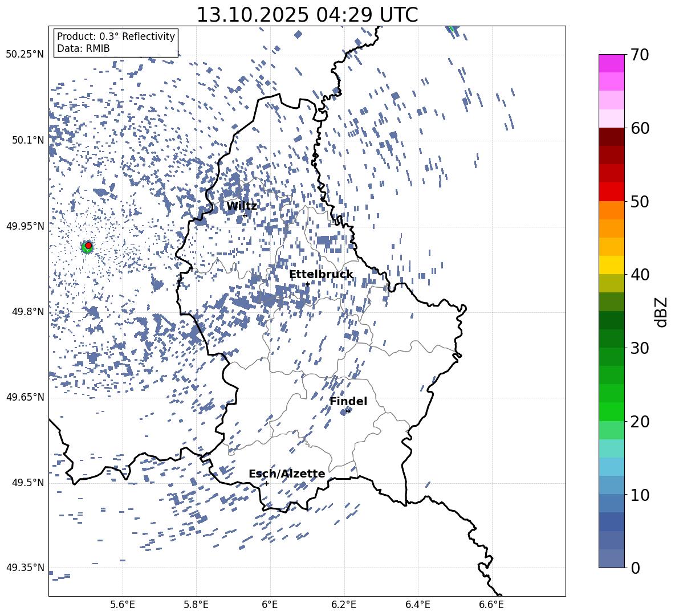Click the 5.8°E longitude label
The image size is (675, 616).
coord(196,605)
